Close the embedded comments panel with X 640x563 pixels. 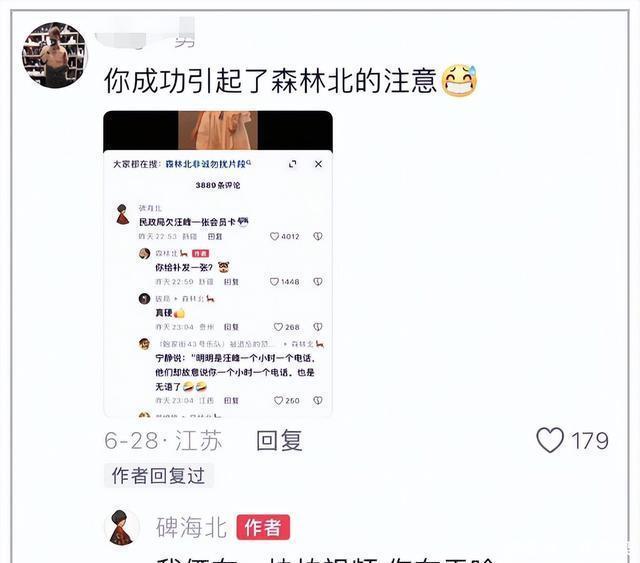[318, 164]
